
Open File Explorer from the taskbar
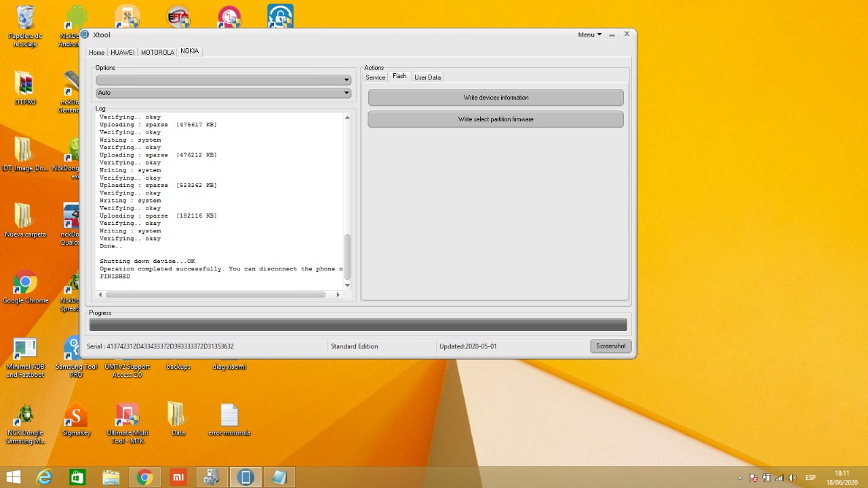(x=111, y=477)
